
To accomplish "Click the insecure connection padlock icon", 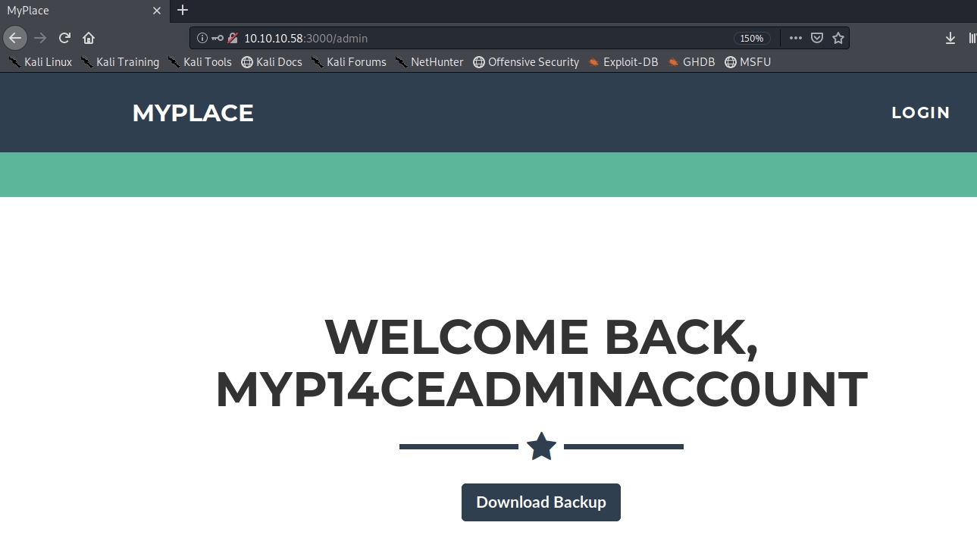I will click(233, 38).
